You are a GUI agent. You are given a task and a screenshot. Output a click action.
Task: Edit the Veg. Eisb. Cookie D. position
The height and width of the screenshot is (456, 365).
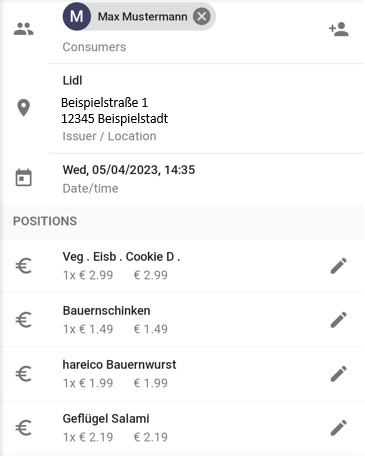339,266
